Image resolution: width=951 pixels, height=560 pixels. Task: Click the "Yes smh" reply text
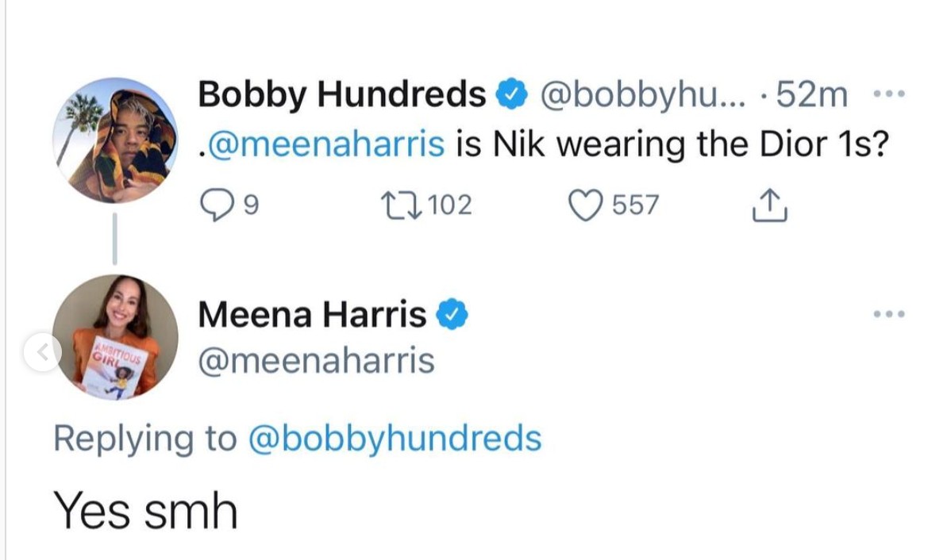click(145, 510)
